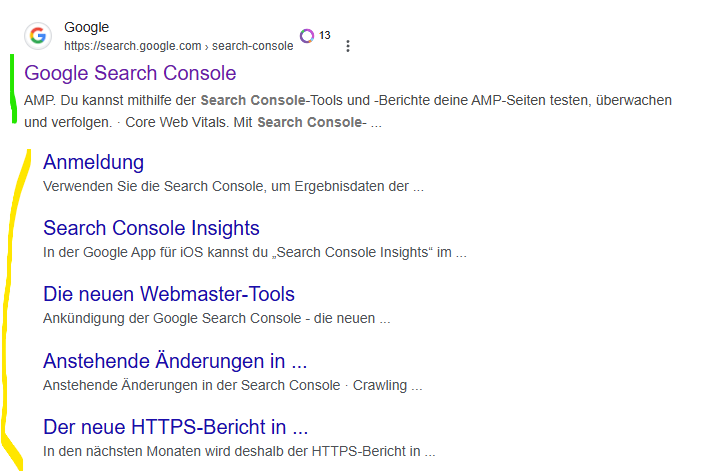
Task: Open the Search Console Insights sitelink
Action: pos(151,228)
